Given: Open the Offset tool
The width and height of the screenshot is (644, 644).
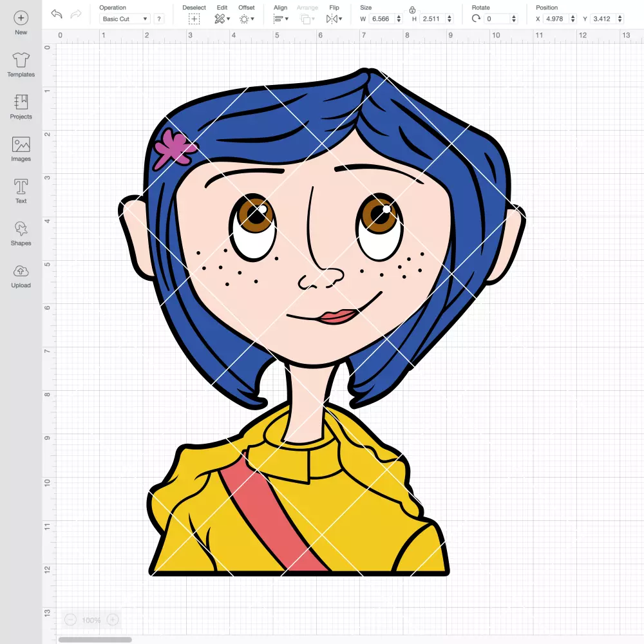Looking at the screenshot, I should pyautogui.click(x=247, y=19).
